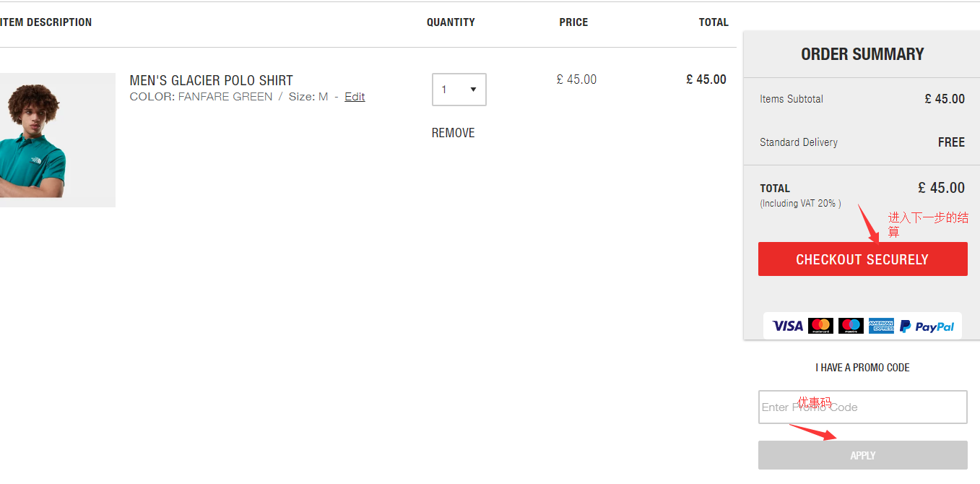Click Edit link for polo shirt
The width and height of the screenshot is (980, 484).
point(355,97)
